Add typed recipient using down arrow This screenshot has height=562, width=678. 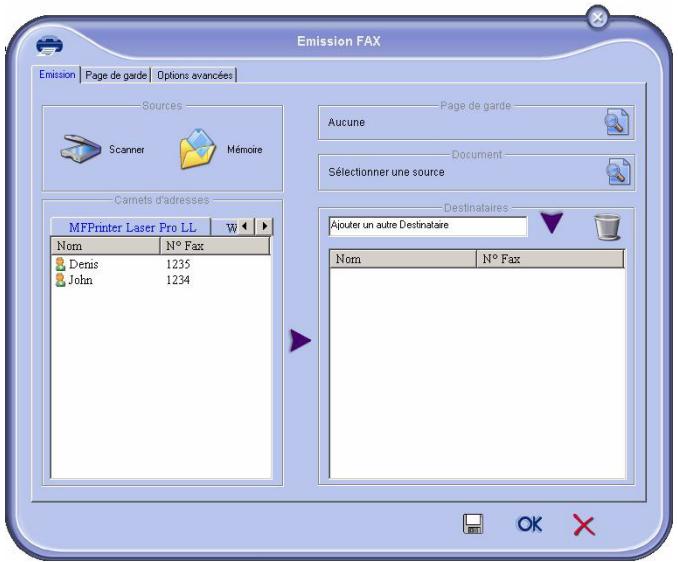point(552,223)
